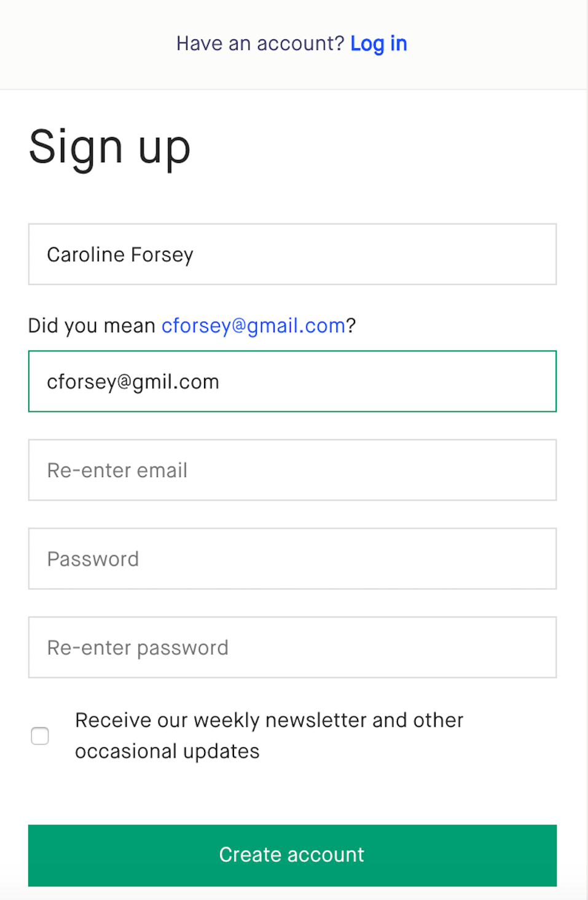Image resolution: width=588 pixels, height=900 pixels.
Task: Click the "Re-enter email" placeholder text
Action: pos(117,470)
